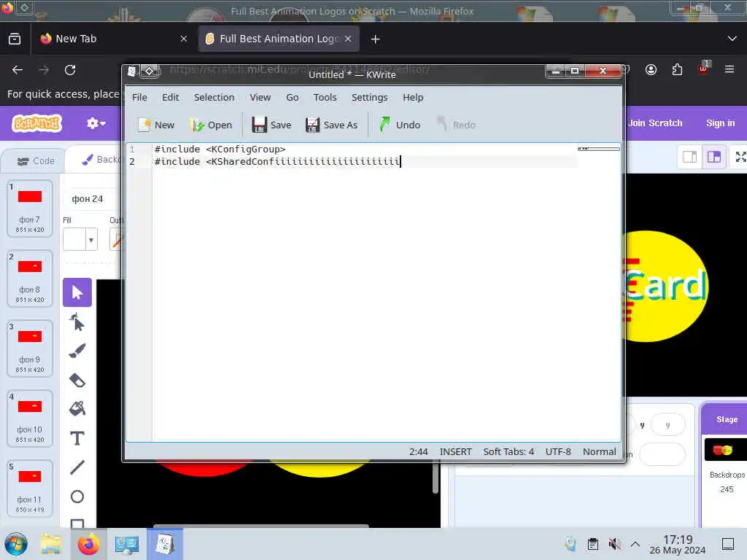Open the Fill color dropdown in Scratch
This screenshot has height=560, width=747.
coord(80,239)
